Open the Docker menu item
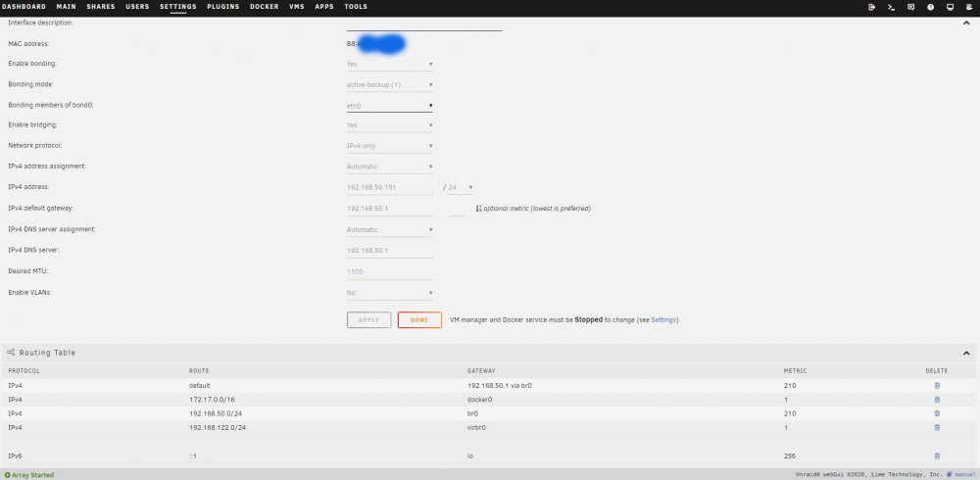 tap(265, 6)
